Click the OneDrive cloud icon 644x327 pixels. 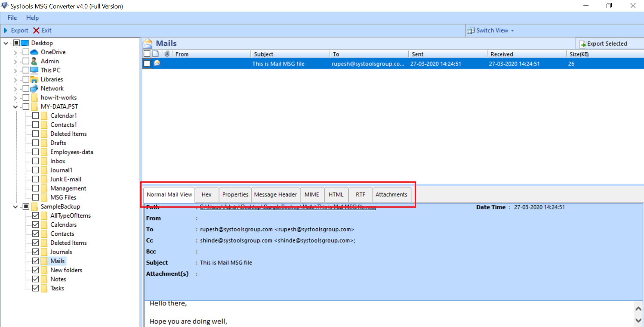tap(34, 52)
